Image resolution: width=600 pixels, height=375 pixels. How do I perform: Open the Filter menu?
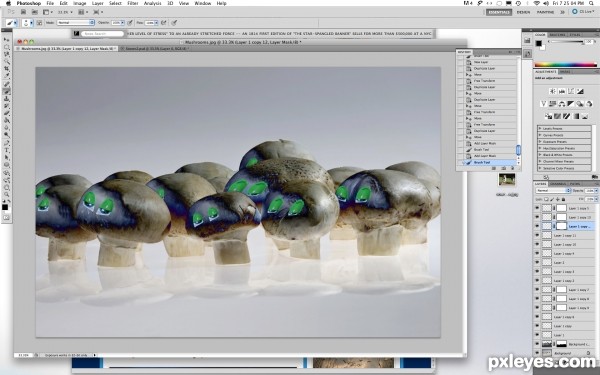(x=132, y=3)
